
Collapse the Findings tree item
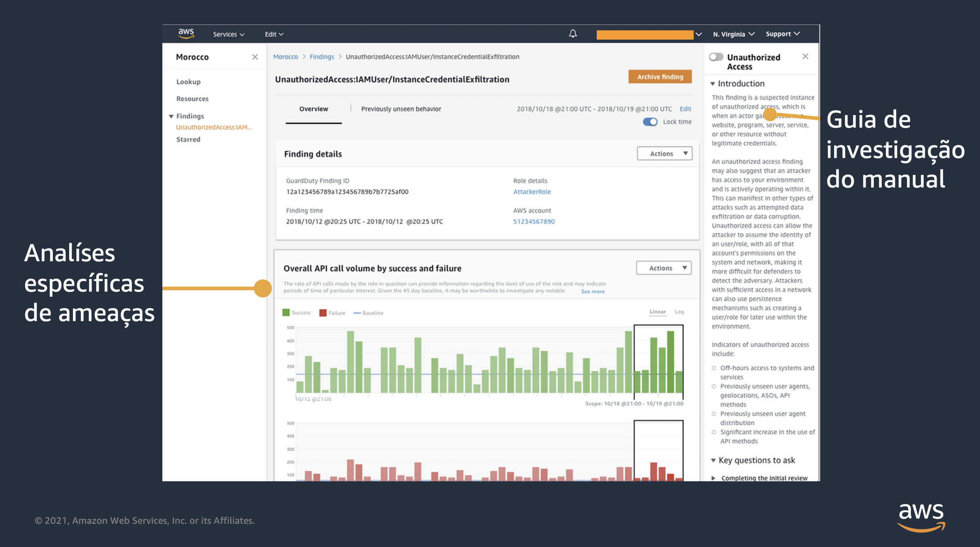point(171,116)
